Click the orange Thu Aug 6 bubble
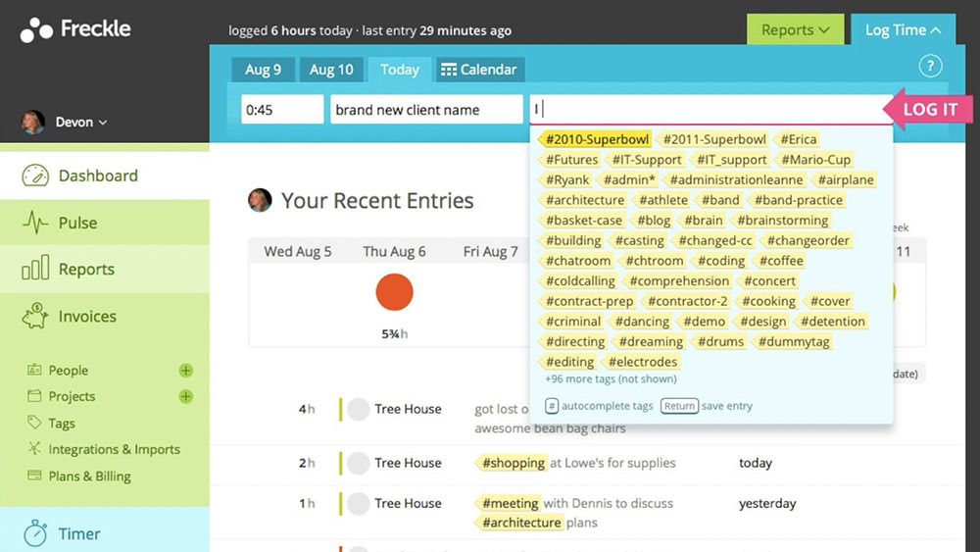Image resolution: width=980 pixels, height=552 pixels. point(394,292)
